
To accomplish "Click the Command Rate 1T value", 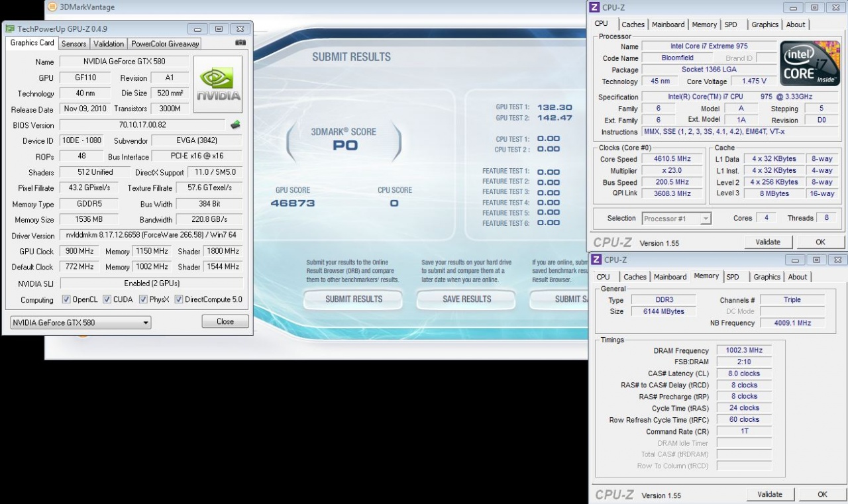I will pyautogui.click(x=744, y=431).
